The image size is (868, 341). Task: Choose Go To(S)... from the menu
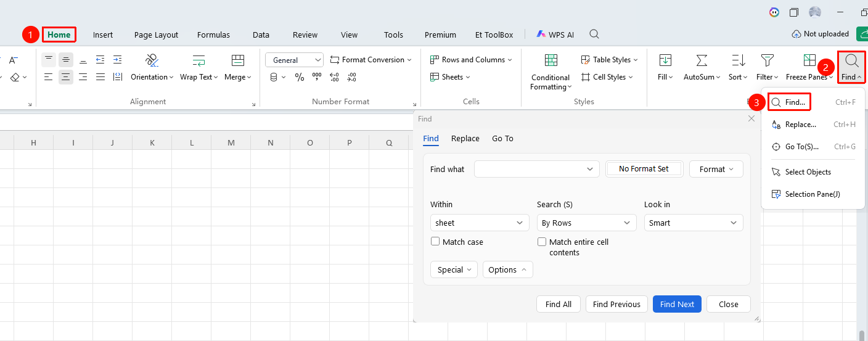(813, 147)
